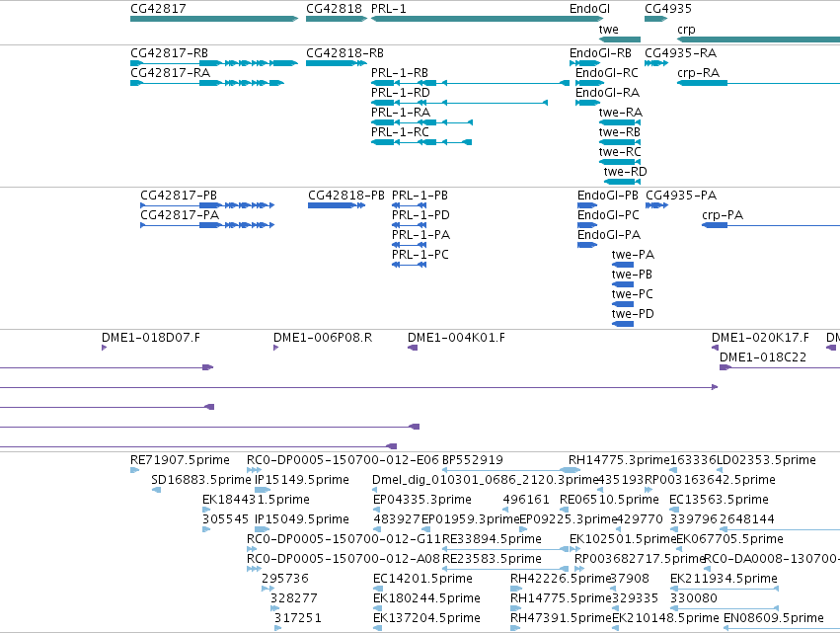The height and width of the screenshot is (633, 840).
Task: Select protein PRL-1-PB
Action: coord(410,205)
